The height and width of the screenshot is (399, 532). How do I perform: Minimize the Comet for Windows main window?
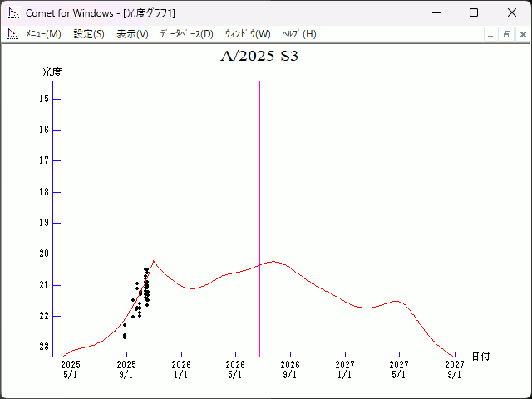[435, 12]
